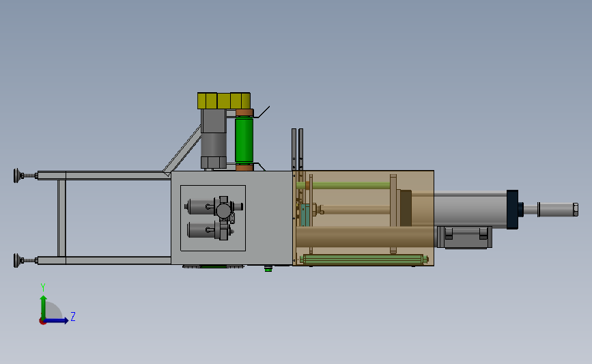
Task: Select the upper horizontal frame rail
Action: click(x=104, y=176)
